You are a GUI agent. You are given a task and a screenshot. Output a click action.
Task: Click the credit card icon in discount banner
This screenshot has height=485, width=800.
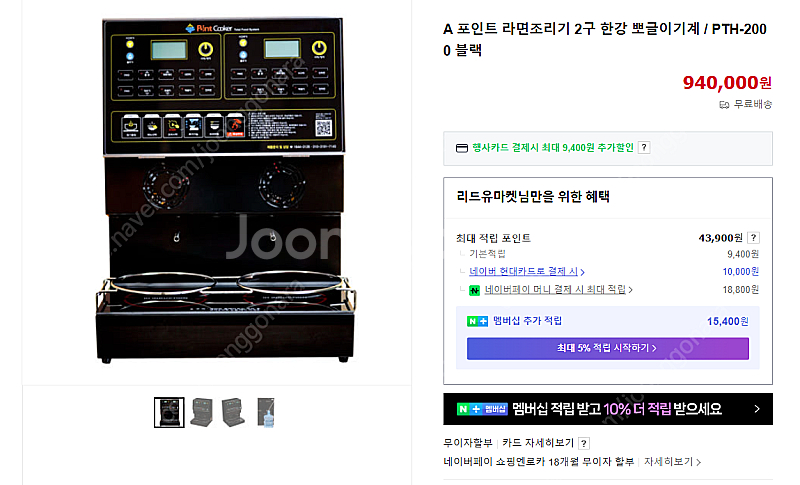pyautogui.click(x=462, y=148)
